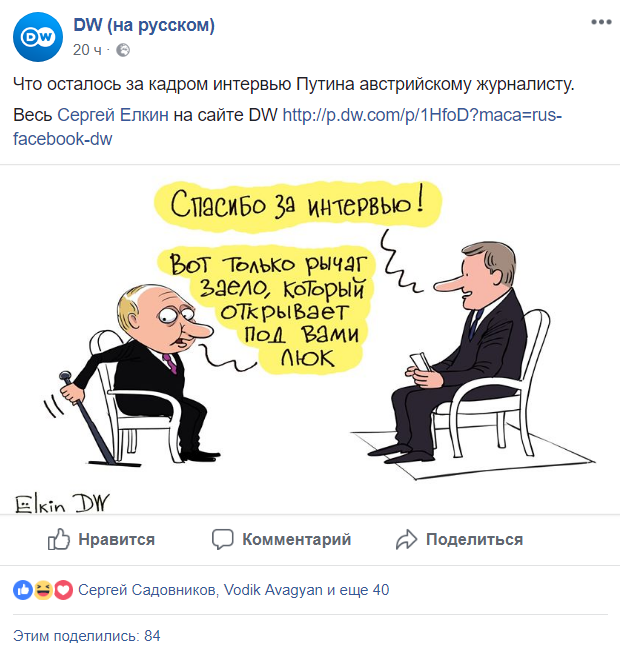The width and height of the screenshot is (620, 652).
Task: Open the Elkin cartoon image
Action: coord(310,340)
